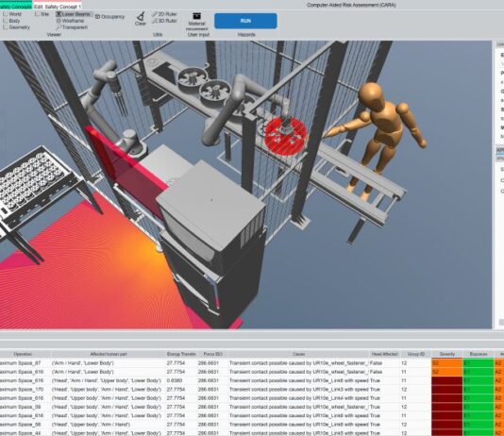Click the Exposure column header
Image resolution: width=504 pixels, height=436 pixels.
tap(479, 354)
